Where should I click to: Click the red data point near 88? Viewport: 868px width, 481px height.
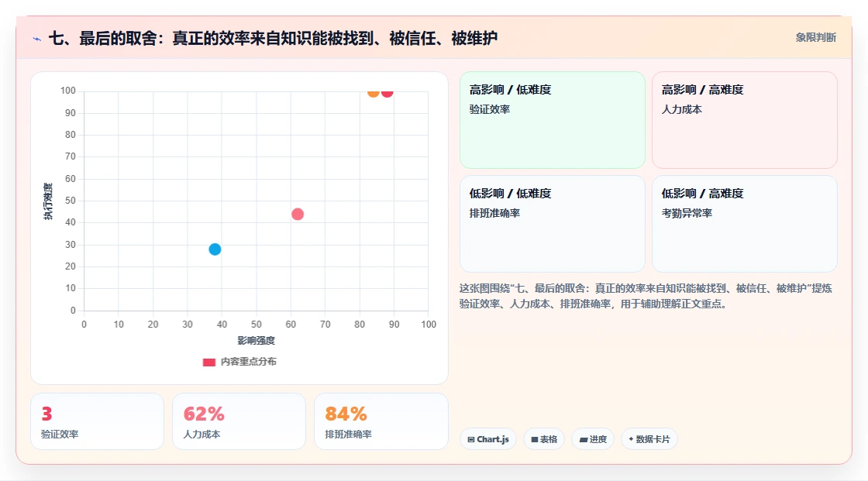pos(387,92)
